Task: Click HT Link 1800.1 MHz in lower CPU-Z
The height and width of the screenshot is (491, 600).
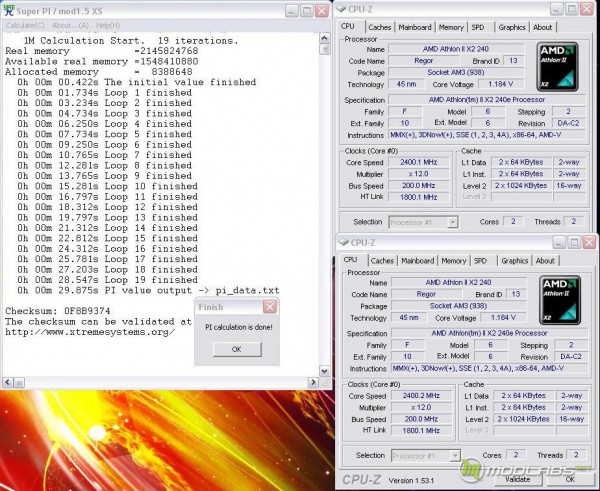Action: pyautogui.click(x=421, y=431)
